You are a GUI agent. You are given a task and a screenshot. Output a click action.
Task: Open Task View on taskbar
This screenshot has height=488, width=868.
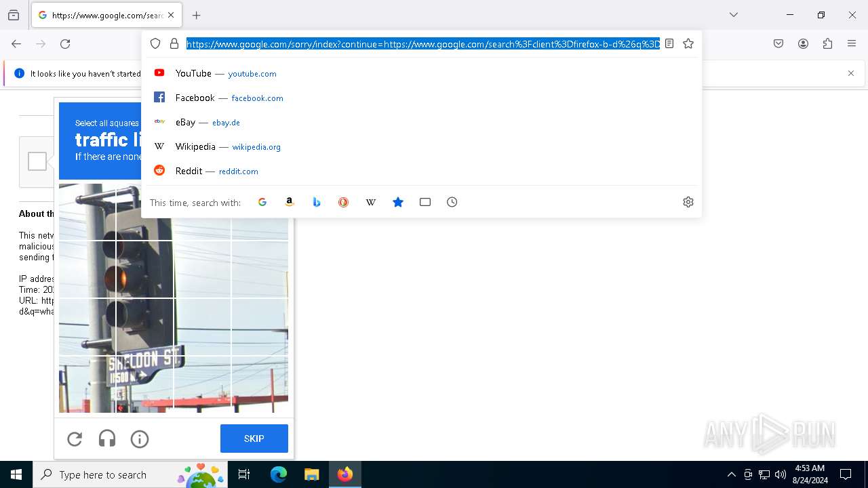pos(244,474)
